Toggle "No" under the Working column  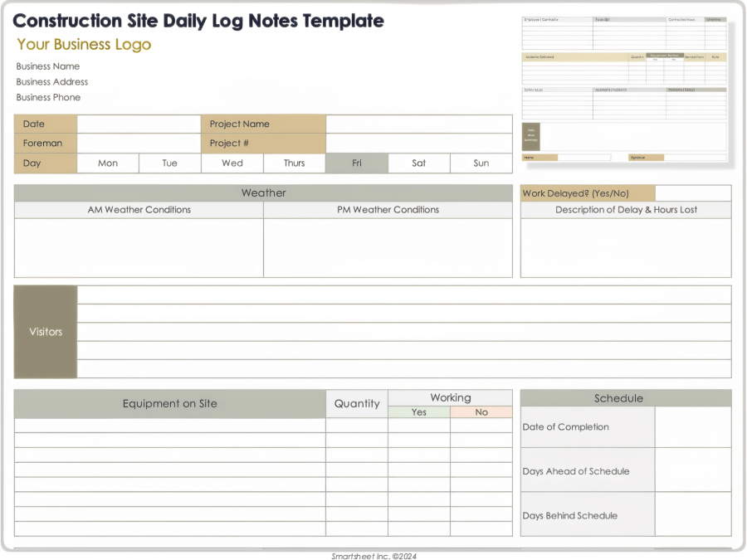481,412
